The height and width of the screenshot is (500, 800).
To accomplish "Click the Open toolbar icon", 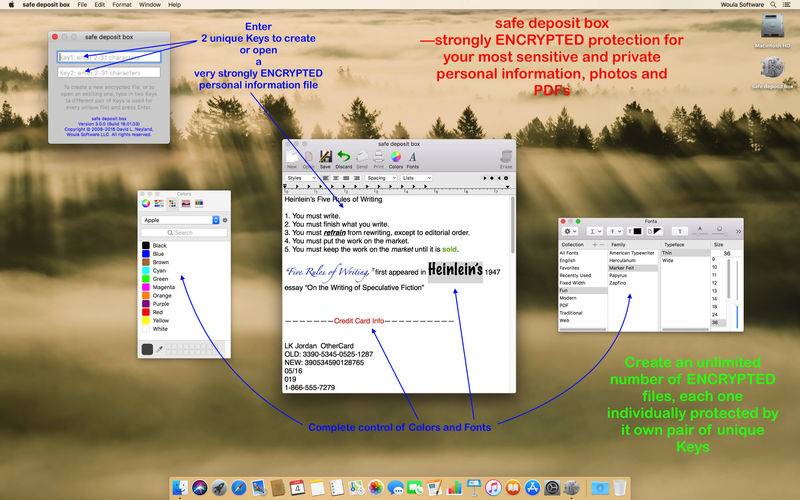I will 309,158.
